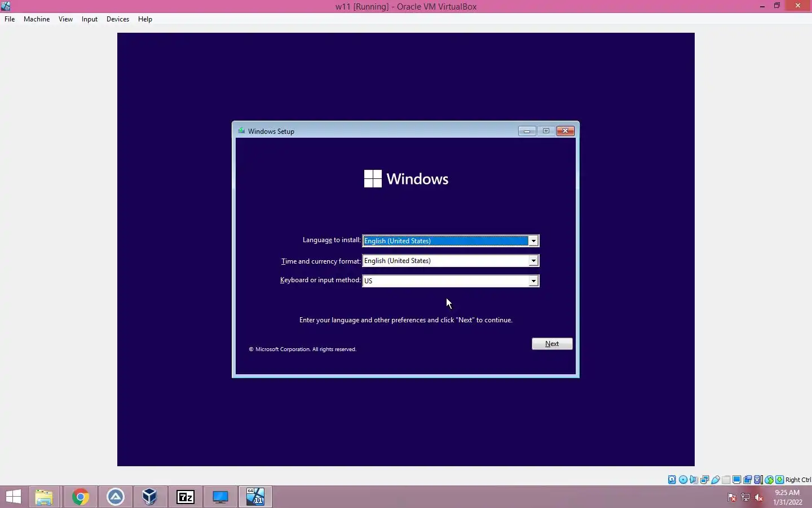This screenshot has width=812, height=508.
Task: Click the optical disk status icon
Action: click(x=683, y=480)
